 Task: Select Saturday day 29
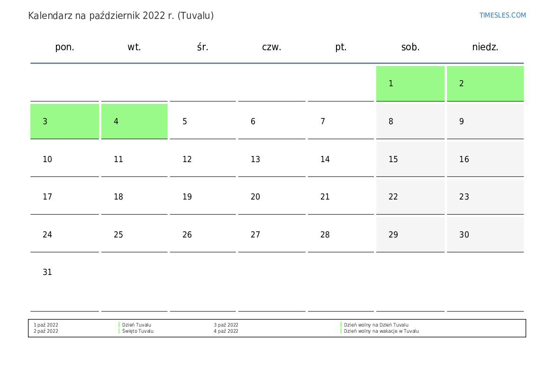click(410, 234)
